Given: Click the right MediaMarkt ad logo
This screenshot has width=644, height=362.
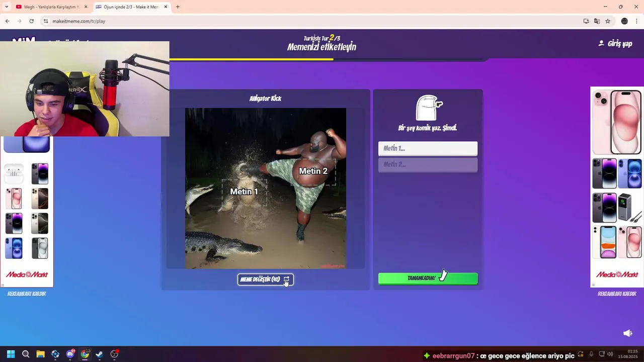Looking at the screenshot, I should point(617,275).
